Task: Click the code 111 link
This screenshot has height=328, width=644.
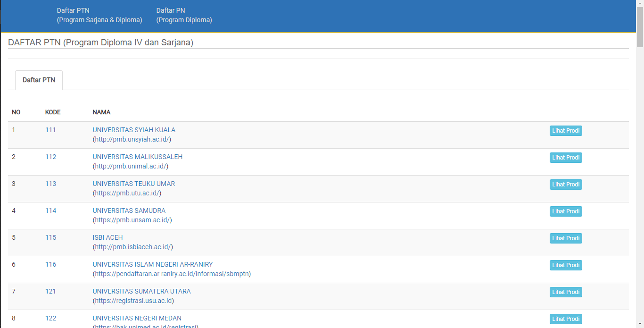Action: (50, 130)
